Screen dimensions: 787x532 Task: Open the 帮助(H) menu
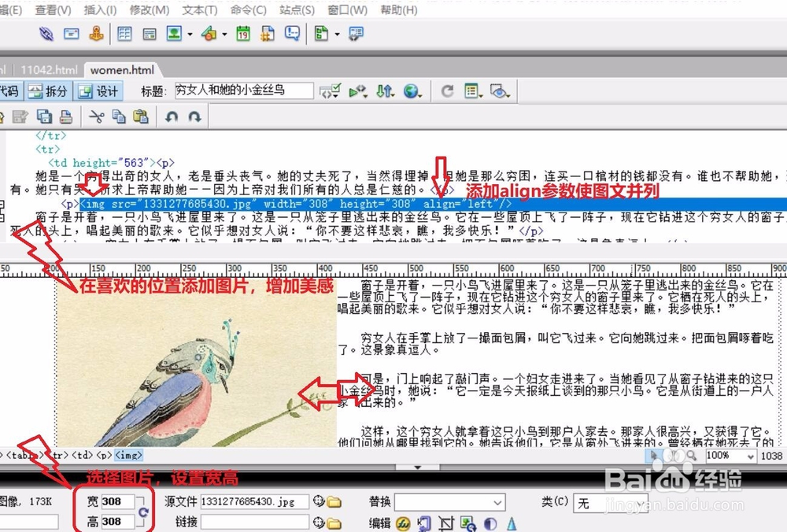pos(398,9)
